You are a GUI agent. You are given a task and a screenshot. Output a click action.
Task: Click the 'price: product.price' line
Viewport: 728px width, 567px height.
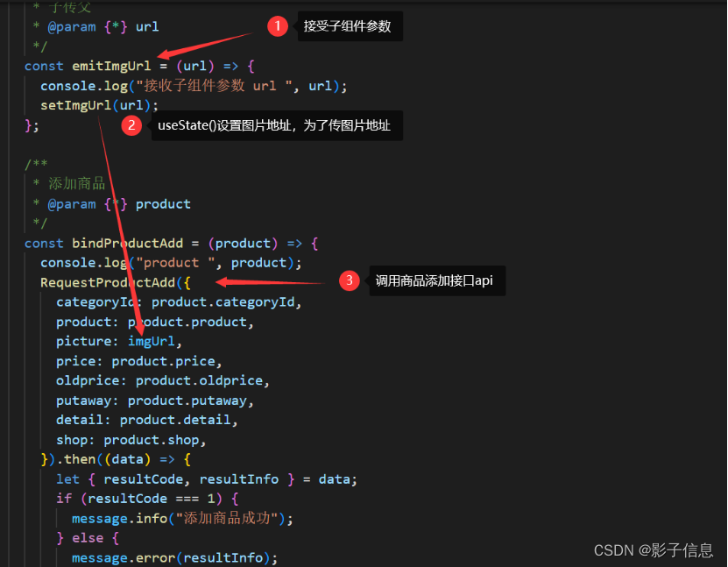pyautogui.click(x=139, y=361)
